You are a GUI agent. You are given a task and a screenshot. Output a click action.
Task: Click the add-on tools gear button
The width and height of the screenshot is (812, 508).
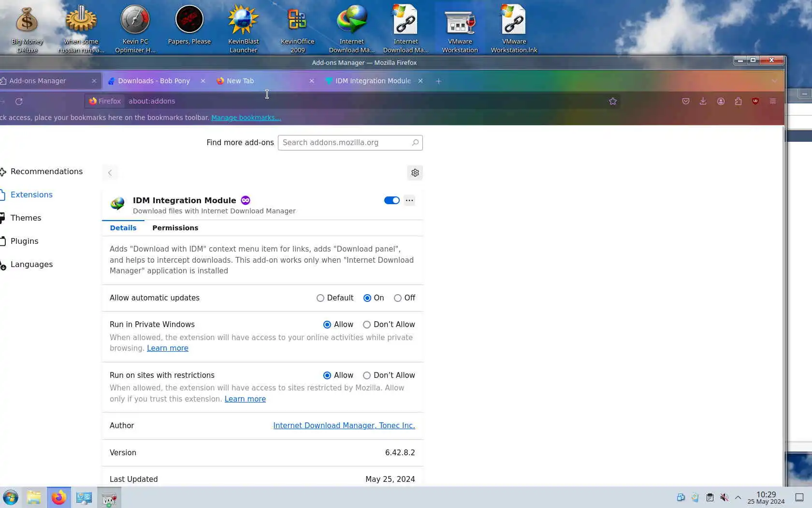415,173
